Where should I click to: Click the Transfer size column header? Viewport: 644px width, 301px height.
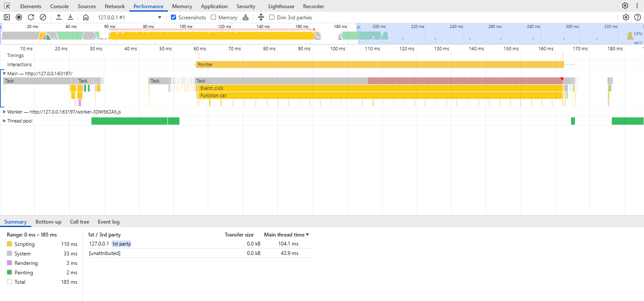coord(239,235)
